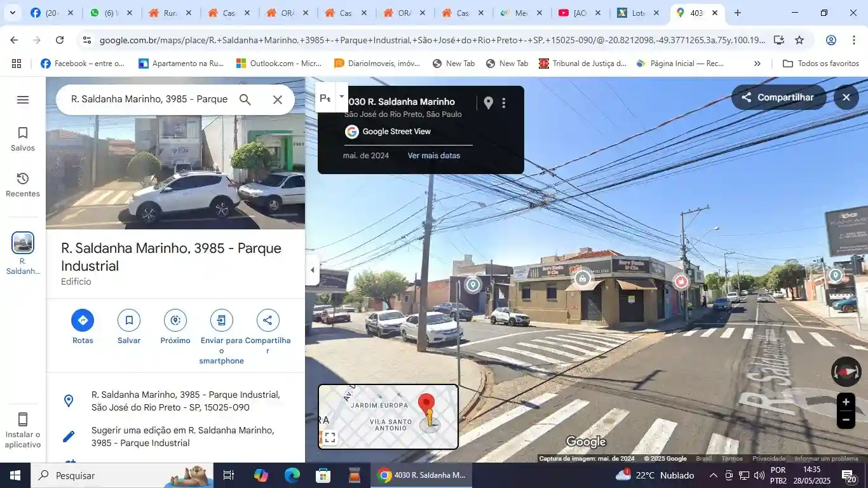Image resolution: width=868 pixels, height=488 pixels.
Task: Close Street View with X button
Action: tap(846, 97)
